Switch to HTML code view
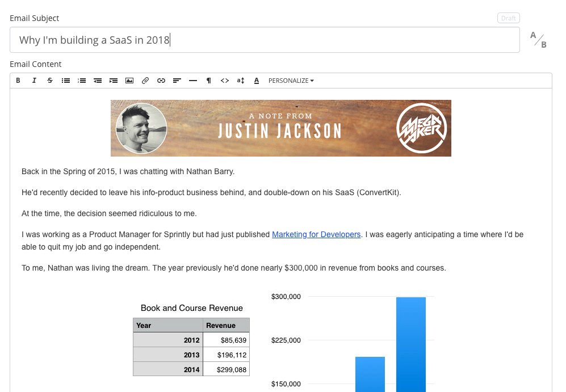This screenshot has width=566, height=392. coord(225,81)
